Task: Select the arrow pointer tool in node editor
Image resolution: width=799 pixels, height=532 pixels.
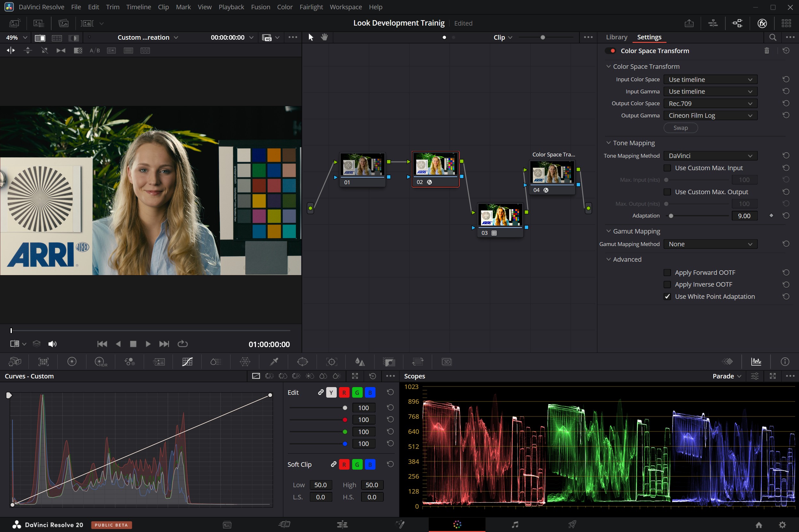Action: point(311,37)
